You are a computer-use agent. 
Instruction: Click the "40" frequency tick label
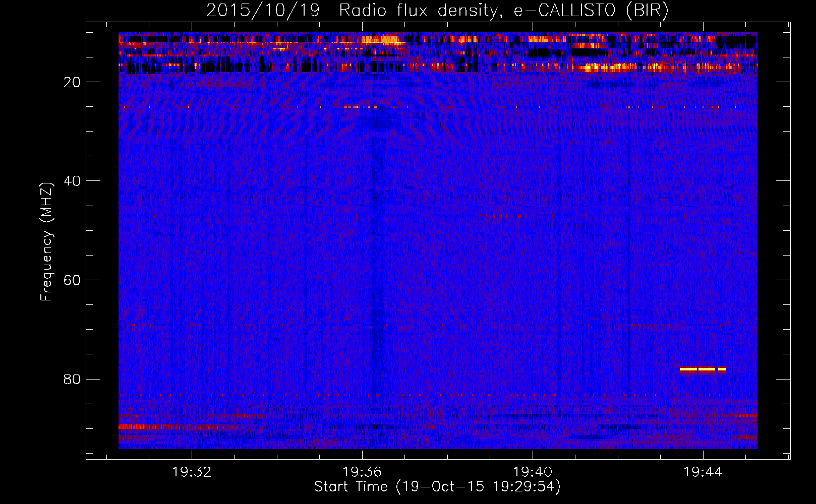72,181
